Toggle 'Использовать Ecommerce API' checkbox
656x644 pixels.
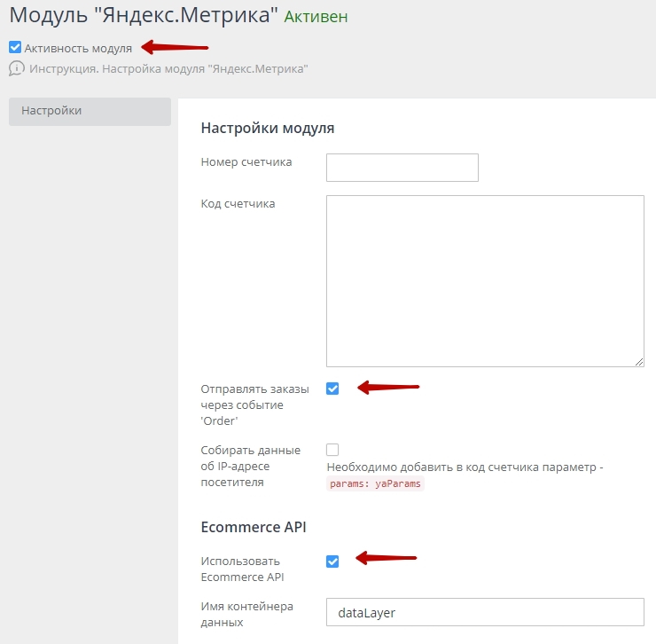pyautogui.click(x=332, y=562)
